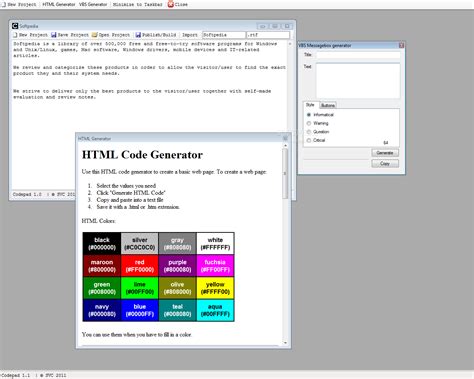Close the VBS Messagebox generator window
The height and width of the screenshot is (379, 474).
click(x=401, y=45)
